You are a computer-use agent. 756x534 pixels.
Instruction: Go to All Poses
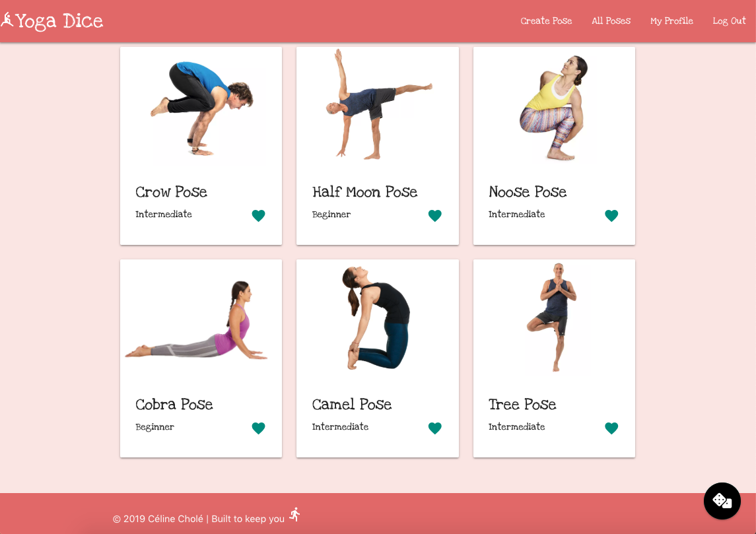pyautogui.click(x=611, y=20)
